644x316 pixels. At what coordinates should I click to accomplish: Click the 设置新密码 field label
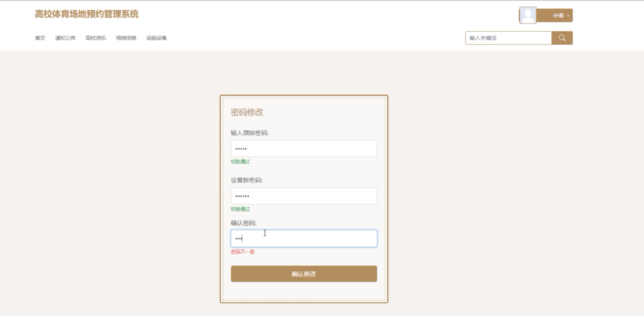click(x=247, y=180)
